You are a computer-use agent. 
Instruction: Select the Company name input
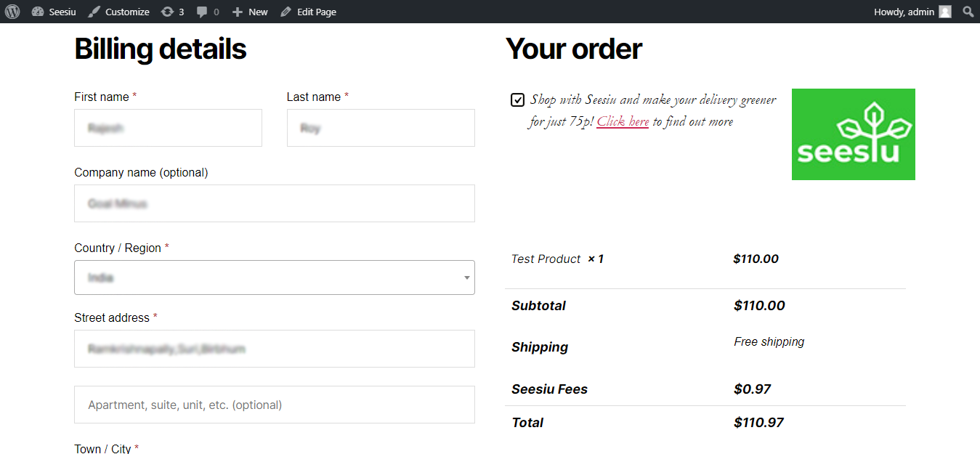point(274,203)
